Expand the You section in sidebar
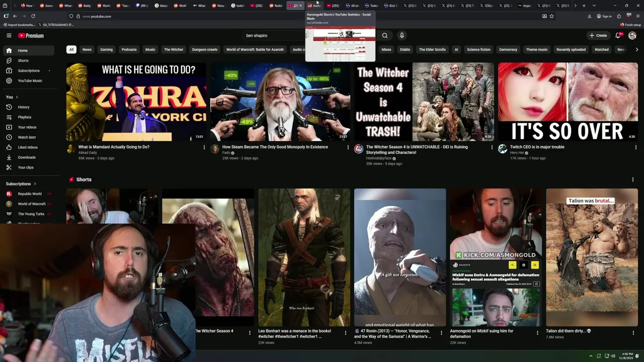 (x=12, y=97)
